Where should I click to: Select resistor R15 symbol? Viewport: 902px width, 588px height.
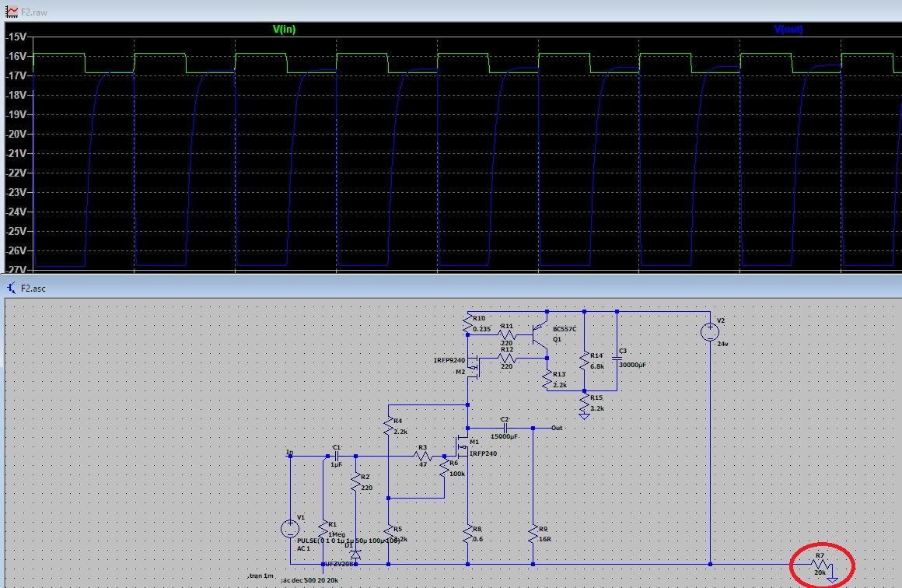click(x=584, y=402)
